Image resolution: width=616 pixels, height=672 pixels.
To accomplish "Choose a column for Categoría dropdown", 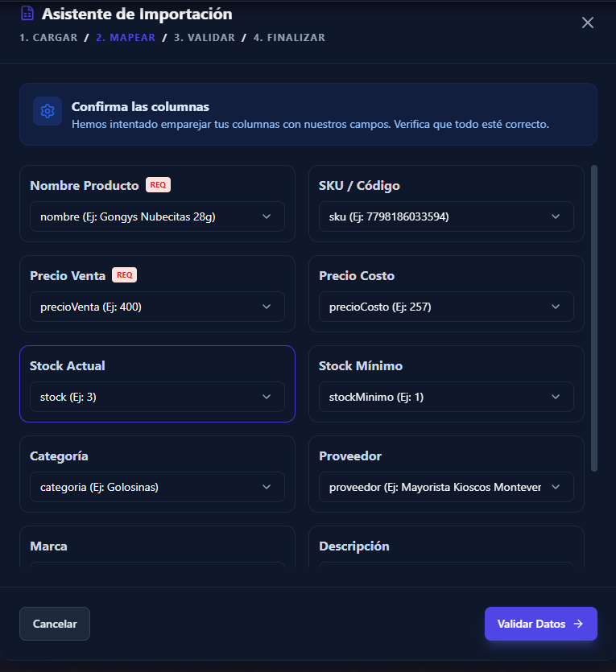I will click(x=157, y=487).
